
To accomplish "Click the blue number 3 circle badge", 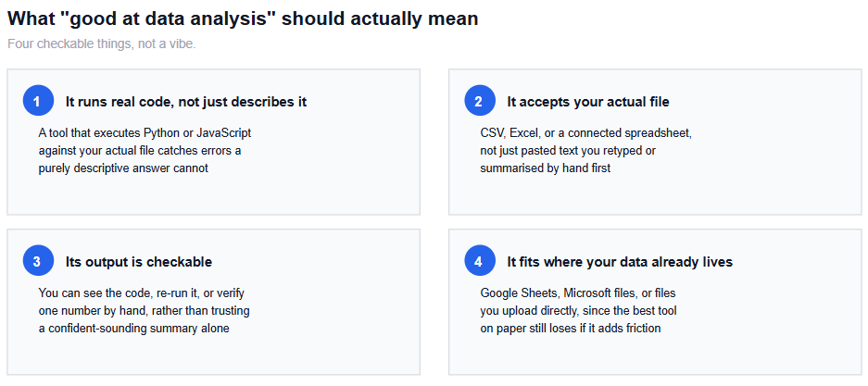I will (38, 261).
